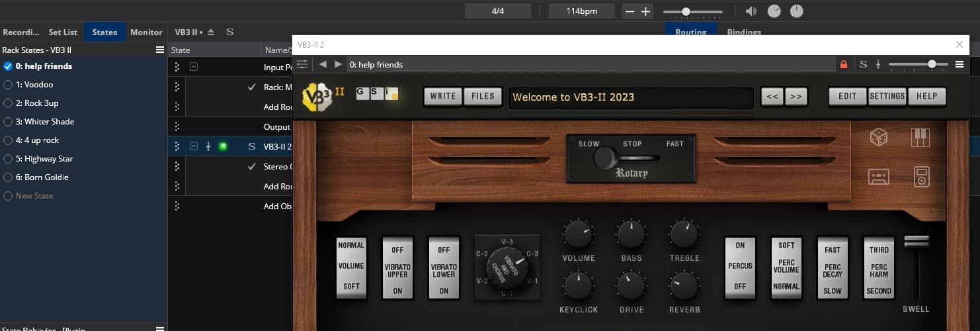Click the MIDI plug icon on VB3-II row

coord(208,146)
